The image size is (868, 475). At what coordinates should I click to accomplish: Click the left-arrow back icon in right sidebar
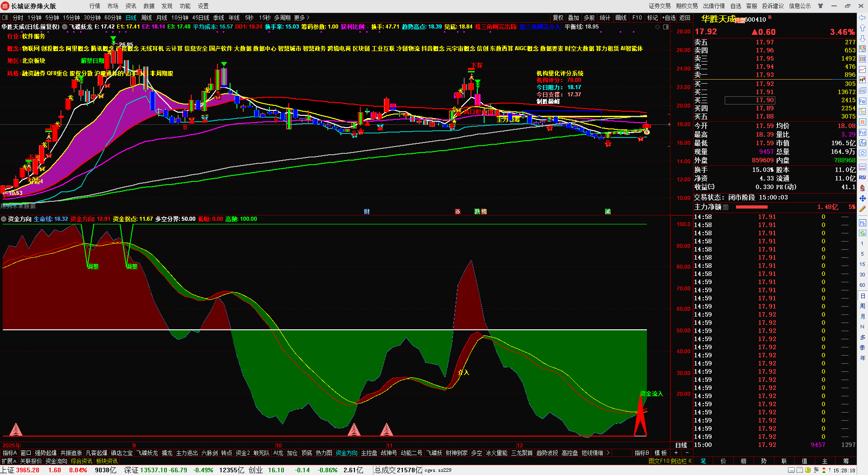[862, 18]
